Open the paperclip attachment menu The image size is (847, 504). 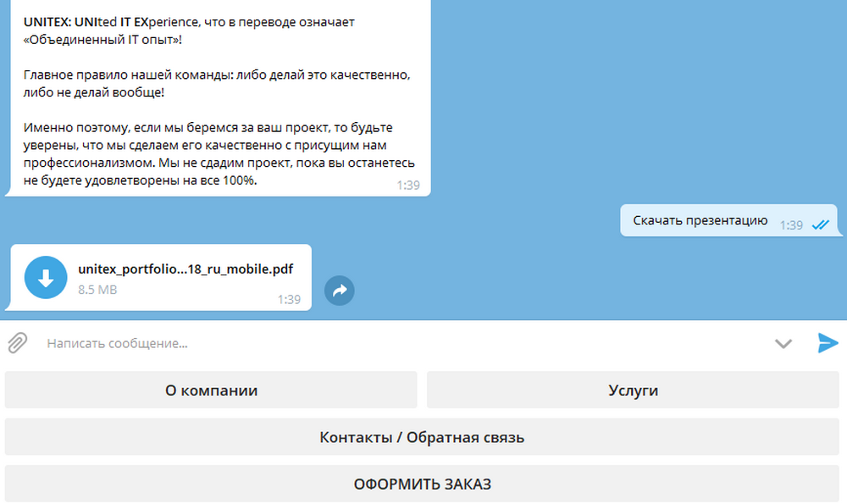click(x=18, y=343)
